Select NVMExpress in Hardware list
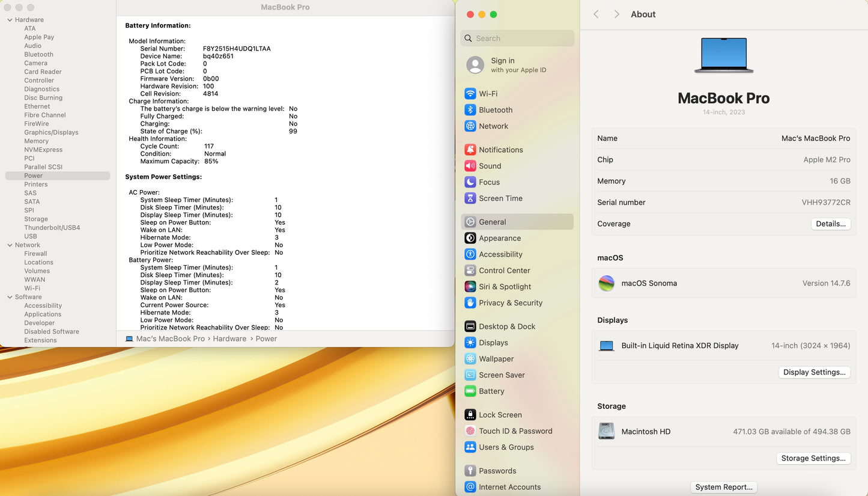The width and height of the screenshot is (868, 496). coord(43,150)
